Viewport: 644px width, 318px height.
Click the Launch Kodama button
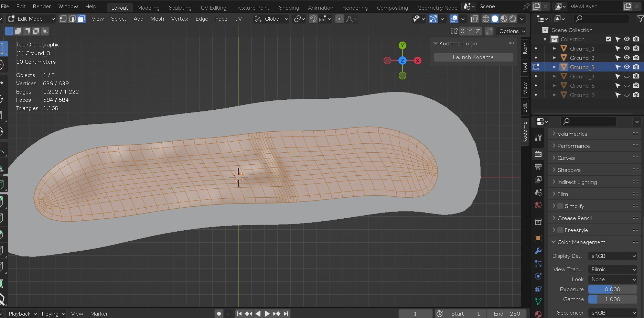pyautogui.click(x=473, y=57)
